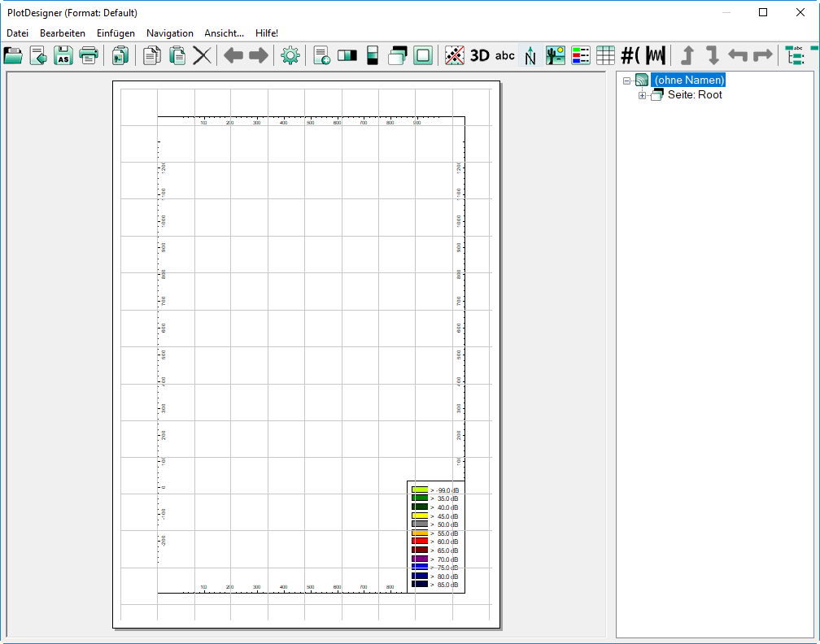The width and height of the screenshot is (820, 644).
Task: Click the > 50.0 dB gray legend swatch
Action: click(420, 524)
